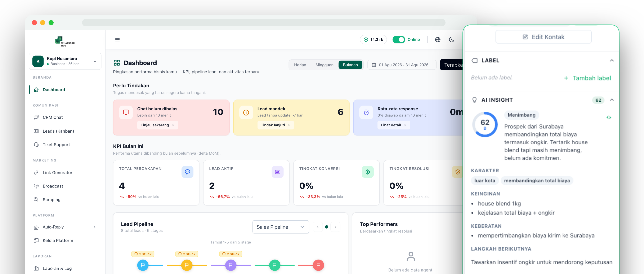Screen dimensions: 644x274
Task: Toggle the Online status switch
Action: pyautogui.click(x=398, y=40)
